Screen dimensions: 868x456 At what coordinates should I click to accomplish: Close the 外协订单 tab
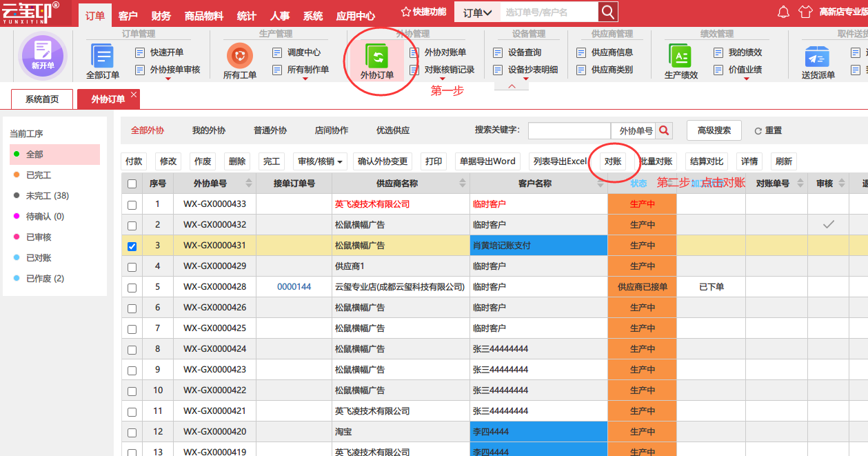(134, 95)
